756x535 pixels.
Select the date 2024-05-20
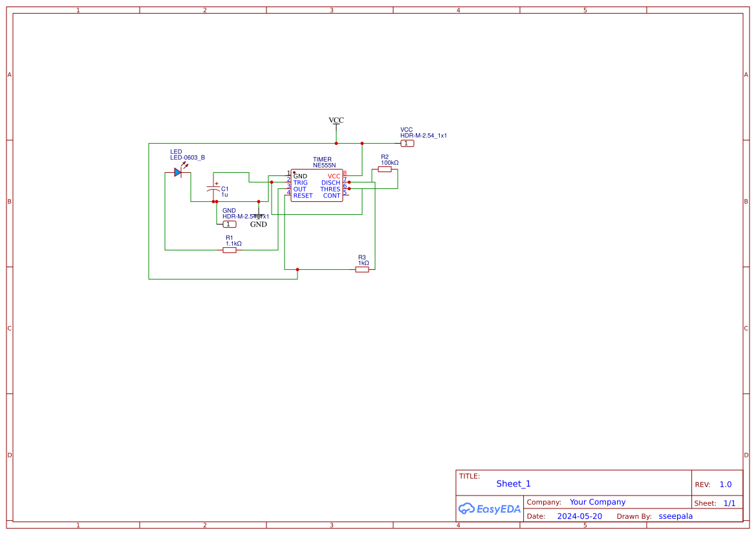click(580, 516)
